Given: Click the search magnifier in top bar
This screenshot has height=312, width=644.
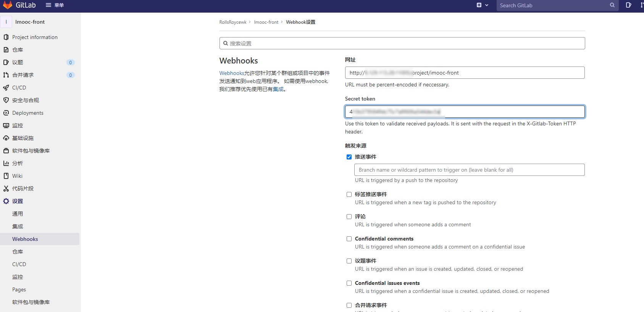Looking at the screenshot, I should pyautogui.click(x=612, y=5).
